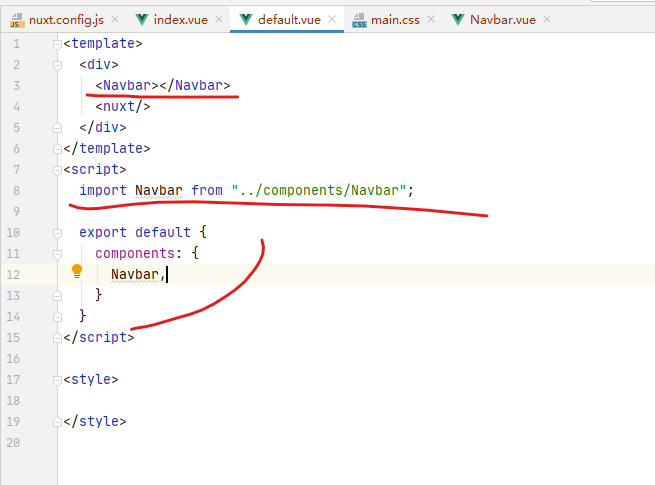Fold at the closing script marker line 15
The height and width of the screenshot is (485, 655).
(x=58, y=338)
